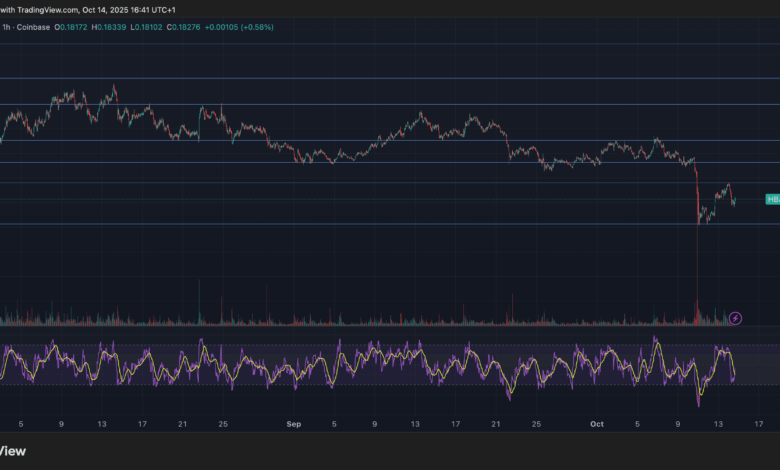
Task: Click the latest candlestick at chart's right end
Action: (734, 201)
